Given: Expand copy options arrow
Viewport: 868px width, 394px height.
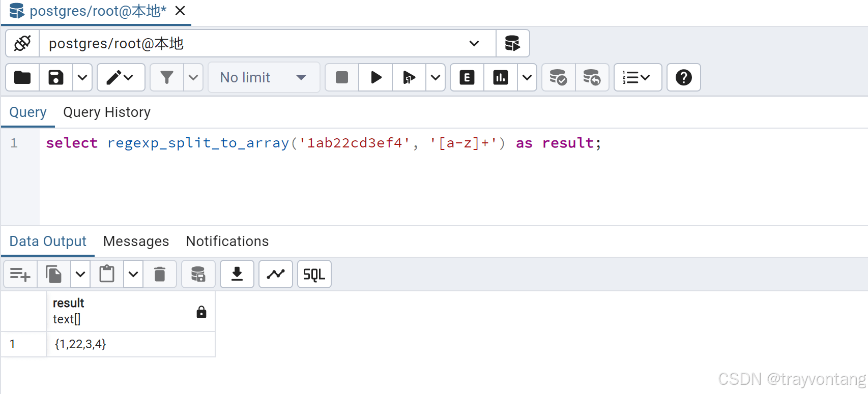Looking at the screenshot, I should tap(80, 274).
